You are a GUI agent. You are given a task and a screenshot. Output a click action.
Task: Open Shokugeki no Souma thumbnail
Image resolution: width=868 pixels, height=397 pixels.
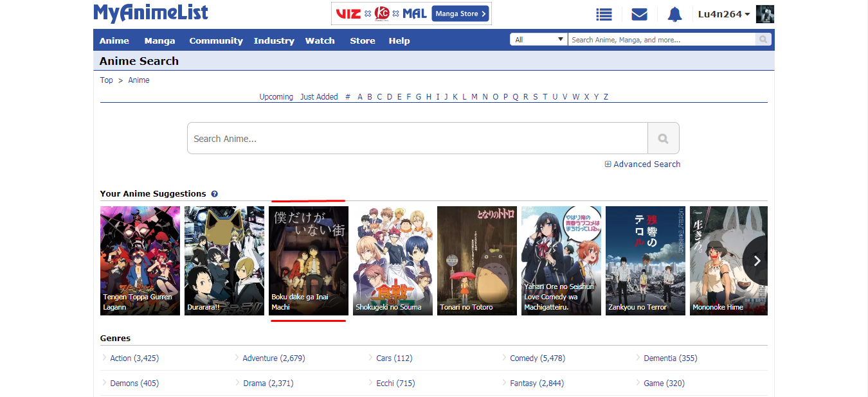pyautogui.click(x=393, y=261)
